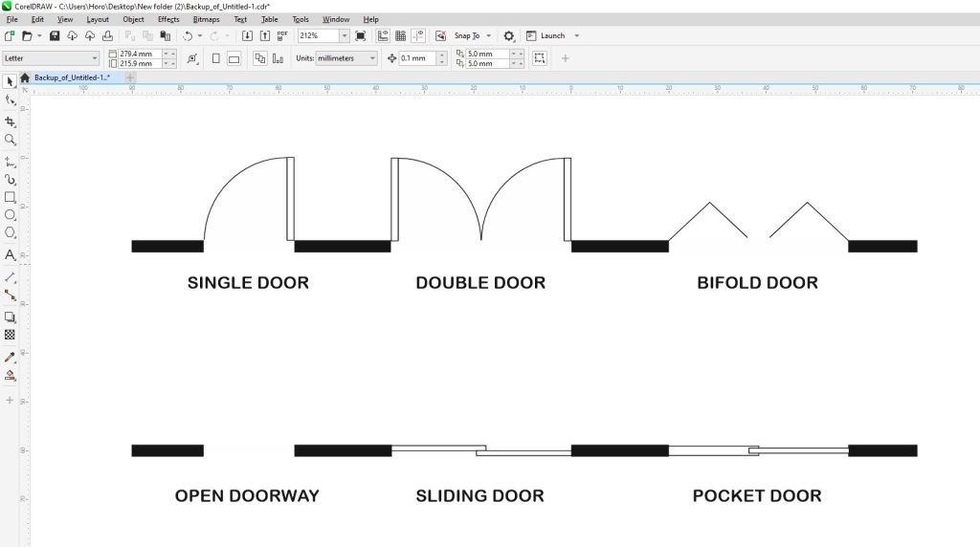The width and height of the screenshot is (980, 547).
Task: Select the Transparency tool
Action: pos(10,335)
